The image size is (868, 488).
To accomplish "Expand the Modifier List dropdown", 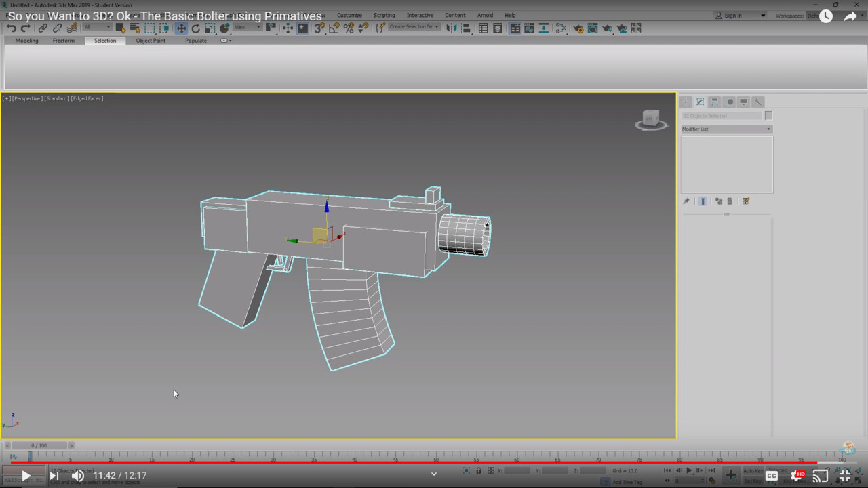I will coord(726,129).
